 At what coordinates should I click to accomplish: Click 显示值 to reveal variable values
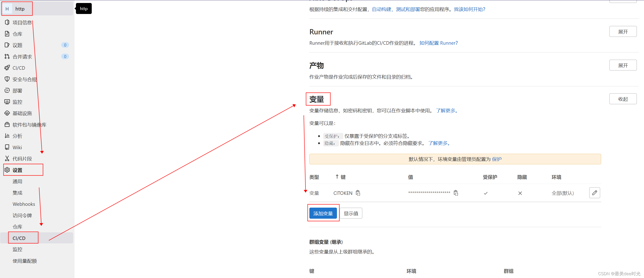point(351,213)
